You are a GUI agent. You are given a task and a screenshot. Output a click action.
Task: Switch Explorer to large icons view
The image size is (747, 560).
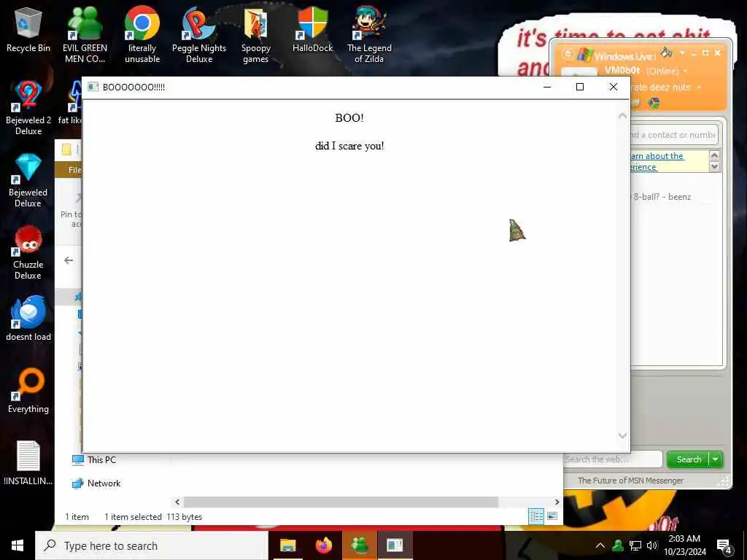tap(552, 516)
